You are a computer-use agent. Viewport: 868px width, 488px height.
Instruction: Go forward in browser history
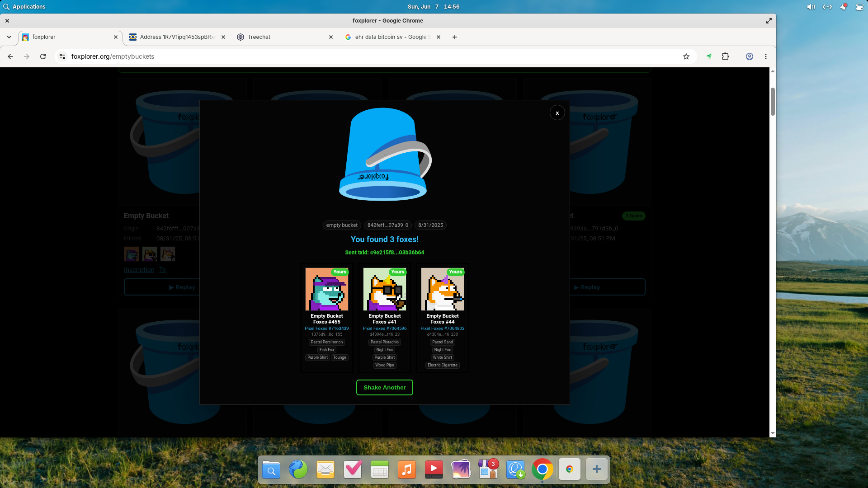point(27,56)
